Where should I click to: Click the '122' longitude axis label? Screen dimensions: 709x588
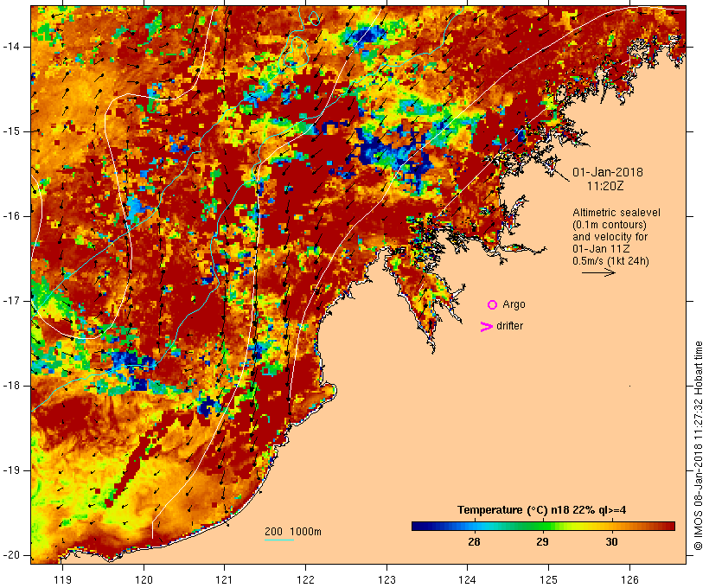click(306, 580)
